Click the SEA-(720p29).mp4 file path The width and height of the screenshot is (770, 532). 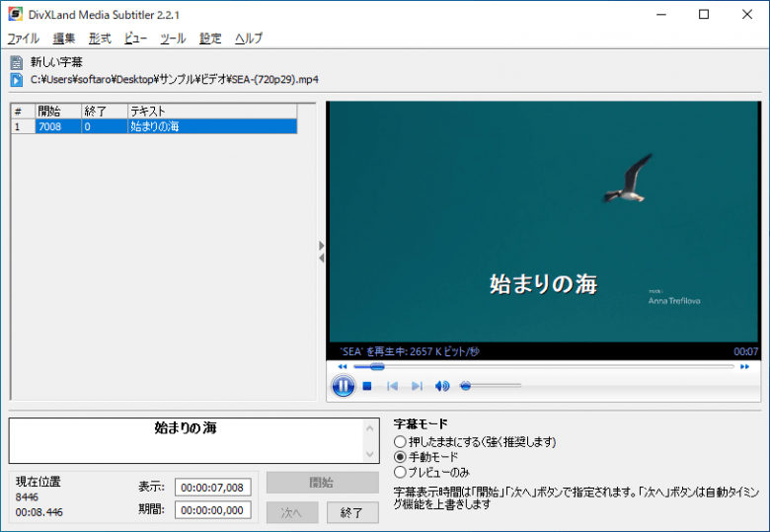point(175,80)
